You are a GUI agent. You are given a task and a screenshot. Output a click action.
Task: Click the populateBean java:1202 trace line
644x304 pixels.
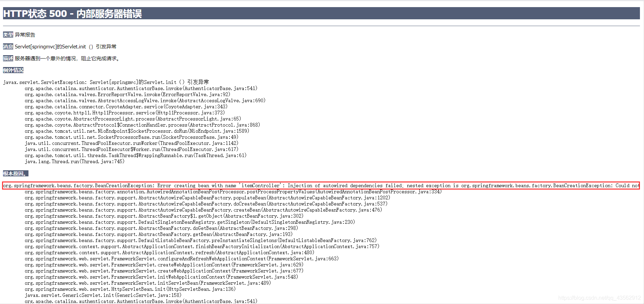[207, 198]
